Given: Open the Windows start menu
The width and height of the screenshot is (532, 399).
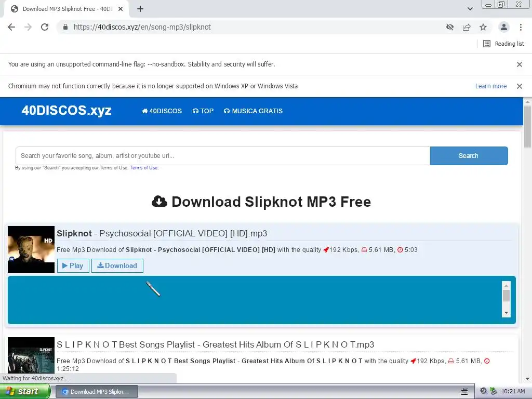Looking at the screenshot, I should [x=25, y=392].
